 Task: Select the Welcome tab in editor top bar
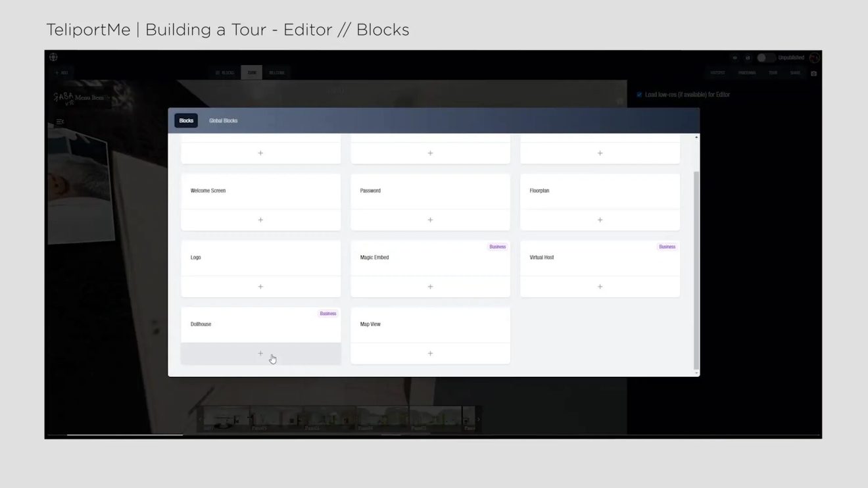click(276, 73)
